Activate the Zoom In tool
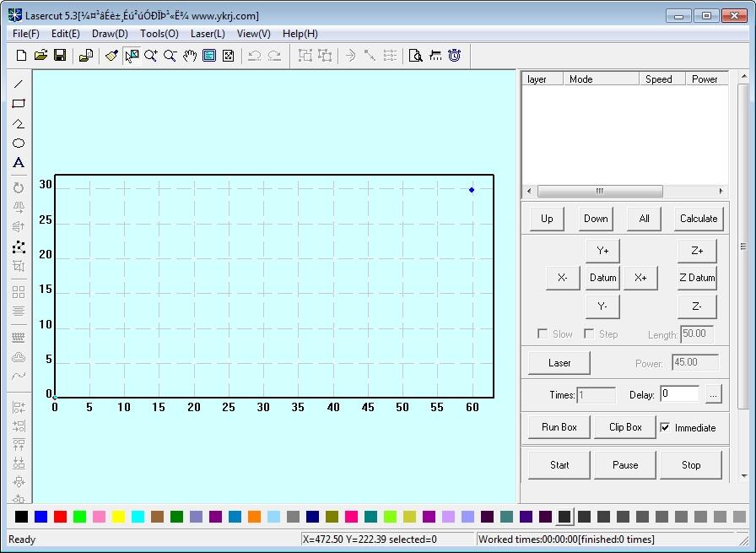Screen dimensions: 756x553 [149, 56]
